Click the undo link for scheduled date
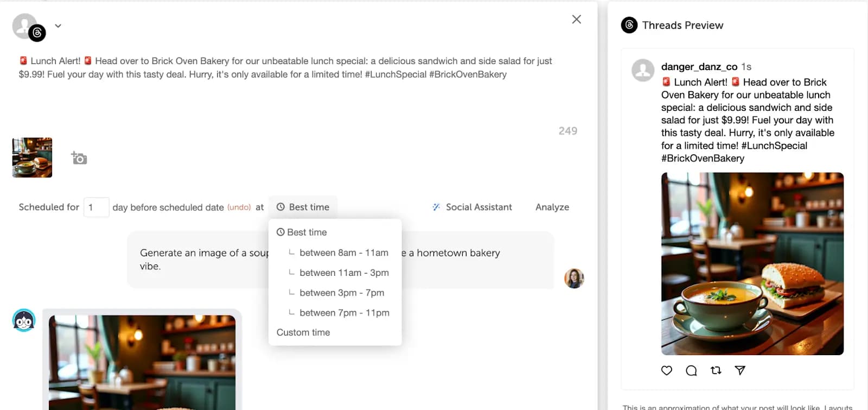Screen dimensions: 868x410 tap(239, 207)
